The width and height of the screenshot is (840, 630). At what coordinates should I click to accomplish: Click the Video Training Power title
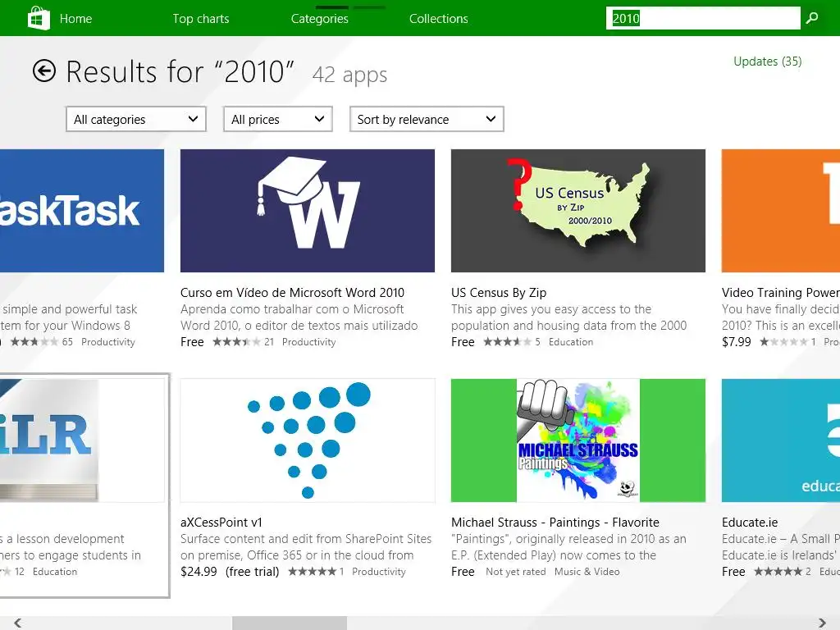pyautogui.click(x=781, y=293)
